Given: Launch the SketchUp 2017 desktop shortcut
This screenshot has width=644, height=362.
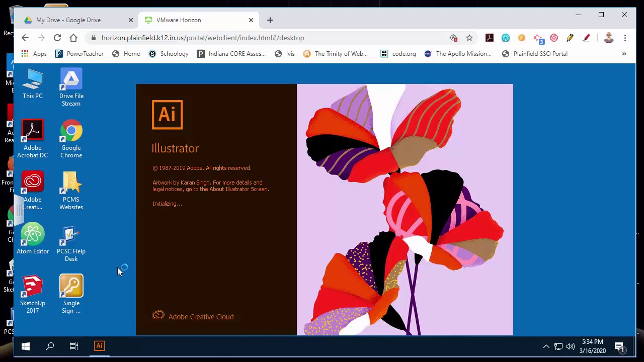Looking at the screenshot, I should [33, 294].
